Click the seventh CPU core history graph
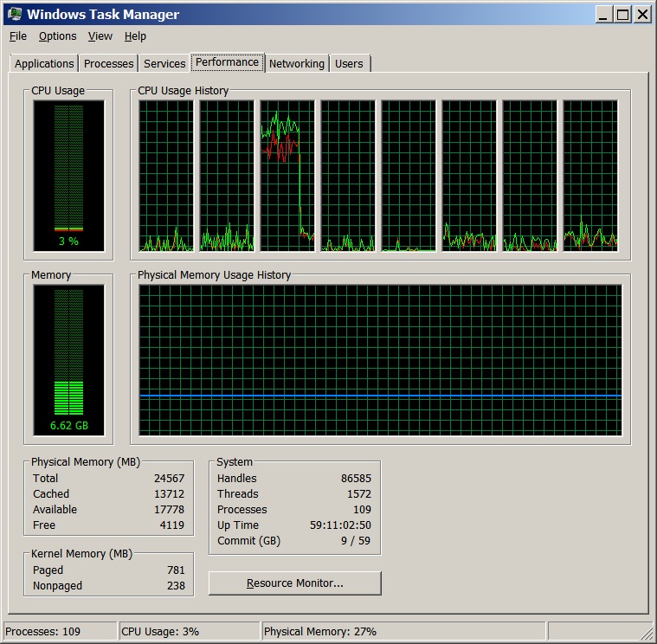The height and width of the screenshot is (644, 657). (530, 176)
